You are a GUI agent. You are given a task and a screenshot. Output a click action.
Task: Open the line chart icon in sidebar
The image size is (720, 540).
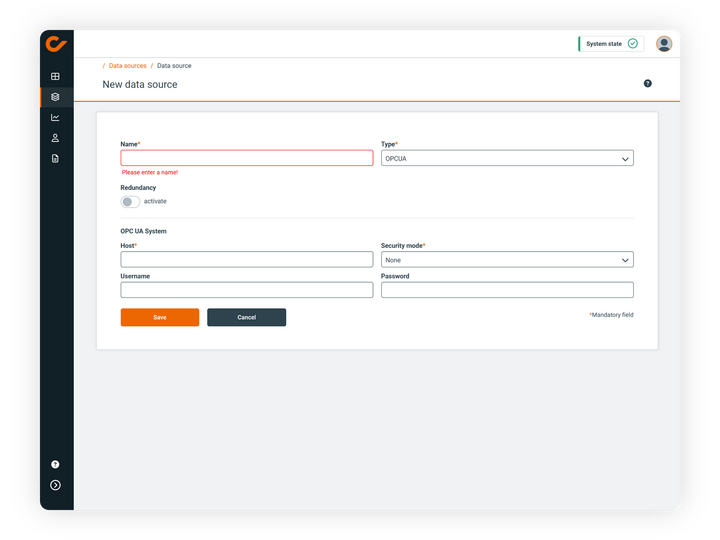(55, 117)
